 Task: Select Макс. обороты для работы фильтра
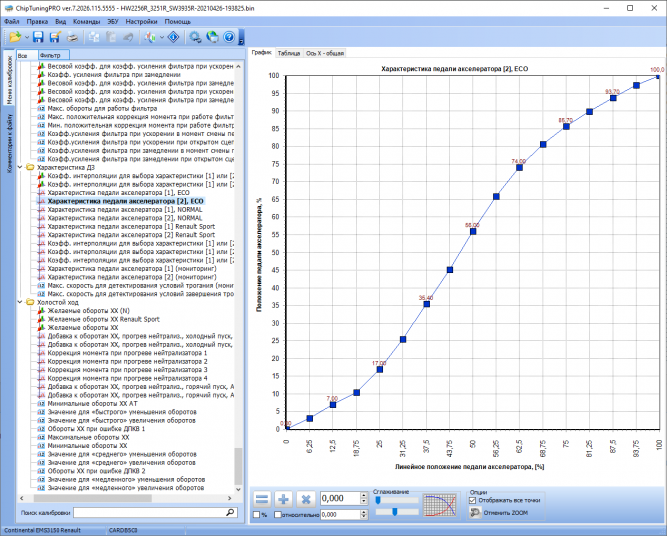102,108
